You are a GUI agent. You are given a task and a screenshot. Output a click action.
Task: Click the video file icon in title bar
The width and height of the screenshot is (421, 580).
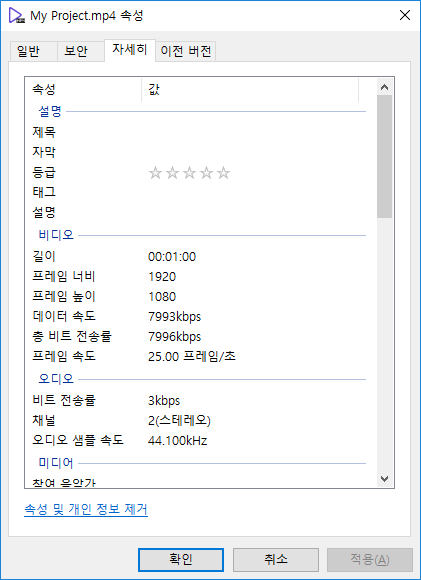16,16
